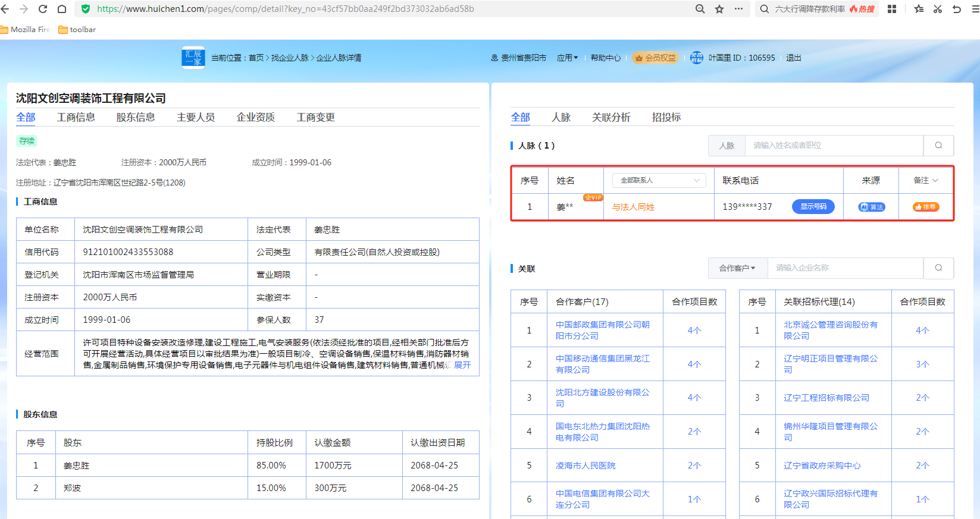Click the 贵州省贵阳市 location selector
This screenshot has width=980, height=519.
click(x=519, y=58)
